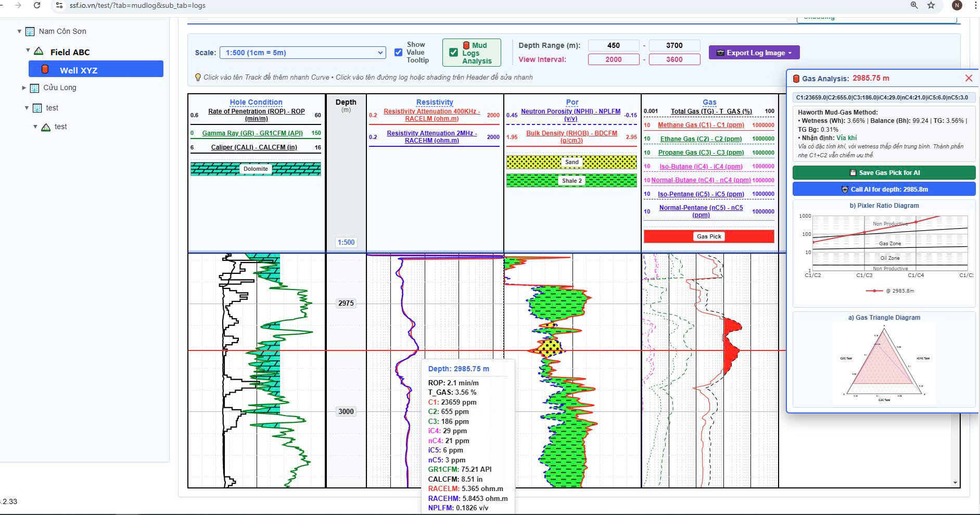The image size is (980, 515).
Task: Click the Cửu Long grid icon
Action: tap(34, 87)
